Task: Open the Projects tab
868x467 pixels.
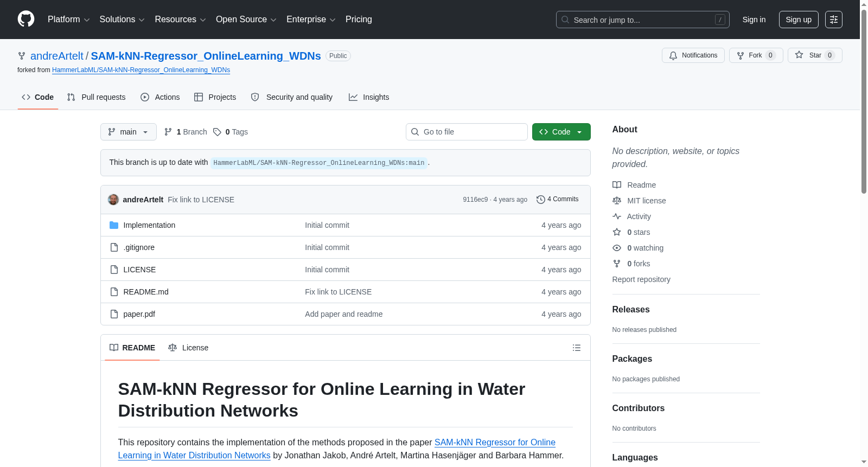Action: (x=215, y=97)
